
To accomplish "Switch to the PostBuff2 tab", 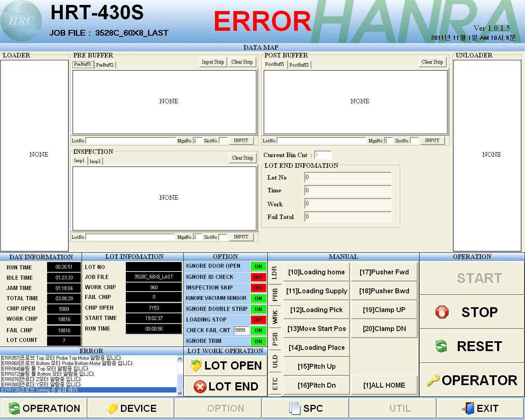I will pyautogui.click(x=299, y=65).
